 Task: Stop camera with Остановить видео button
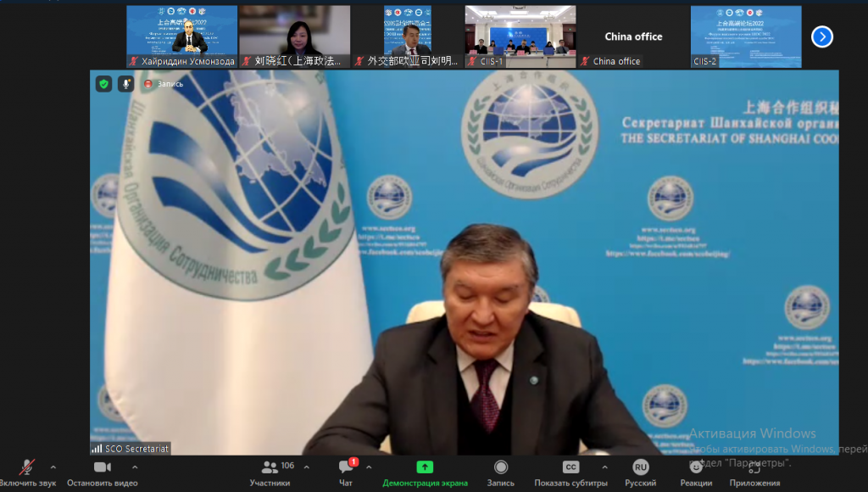click(x=103, y=473)
